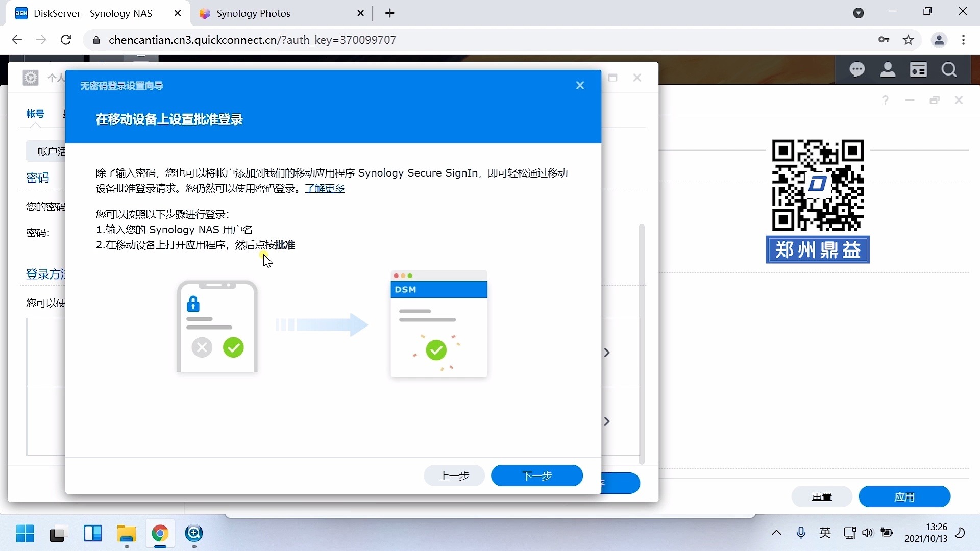Select the 帐号 tab in DSM settings
The image size is (980, 551).
tap(35, 114)
